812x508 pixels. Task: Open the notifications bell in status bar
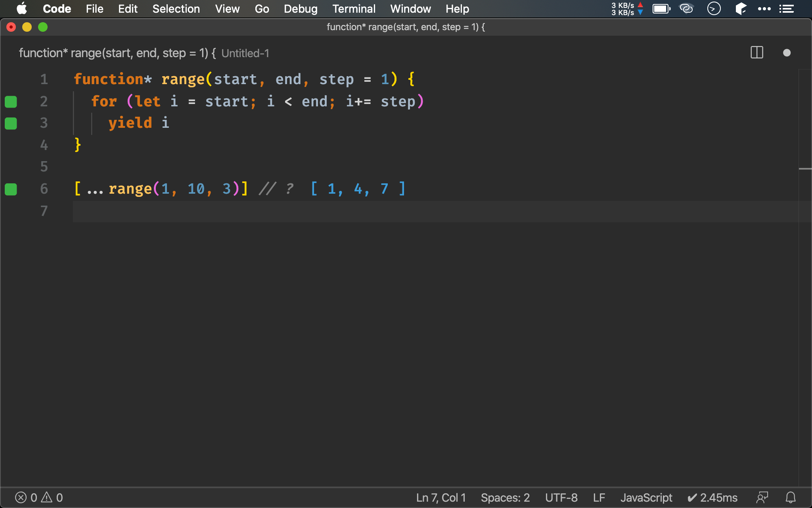[x=791, y=497]
